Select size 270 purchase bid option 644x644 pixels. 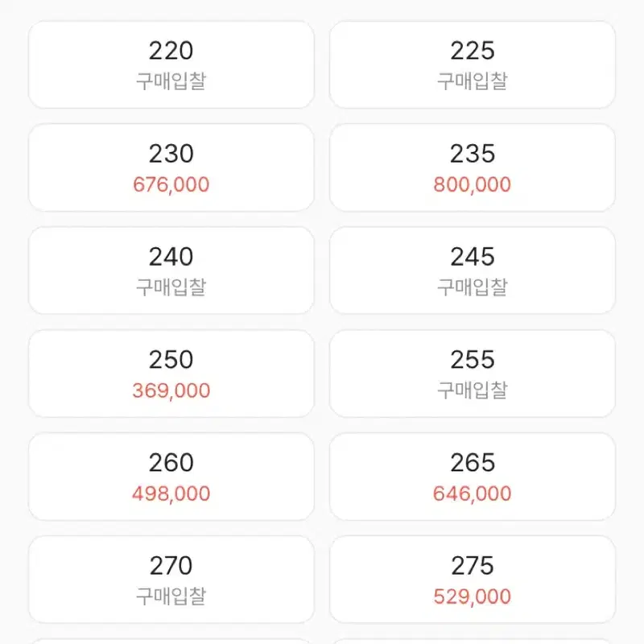click(x=171, y=580)
